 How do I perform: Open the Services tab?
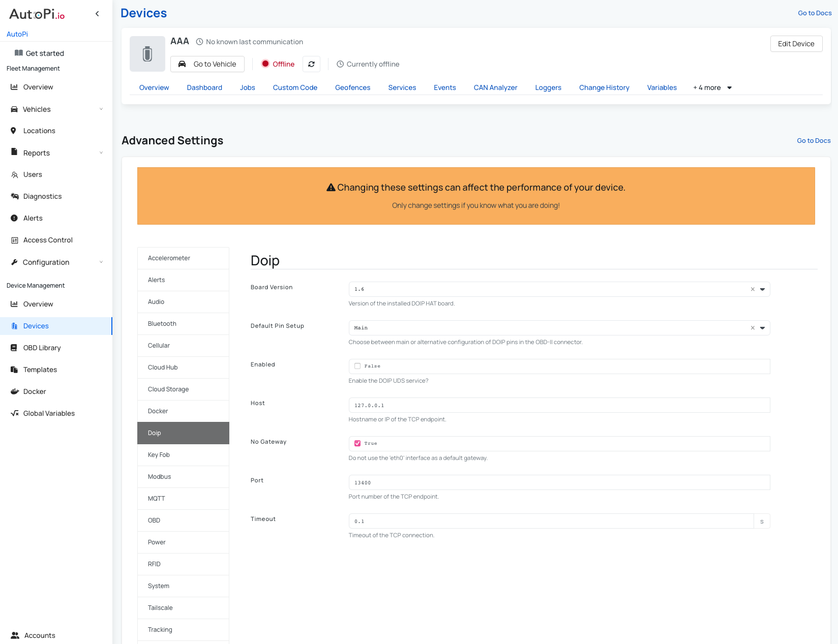pyautogui.click(x=402, y=87)
